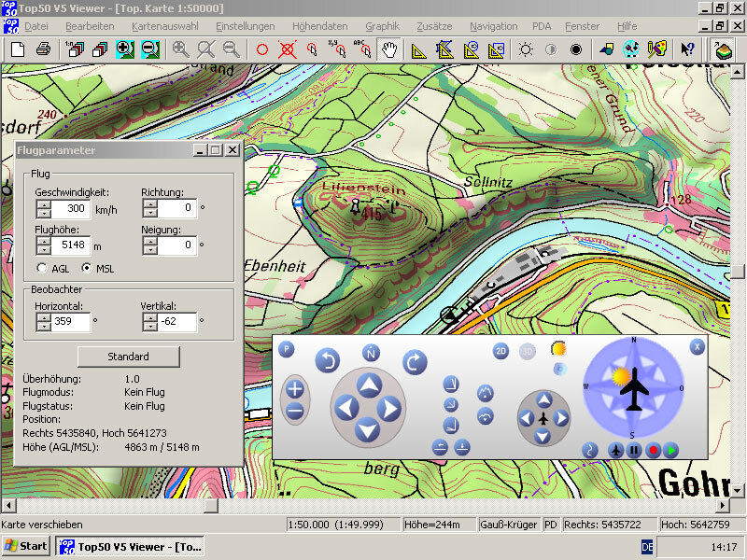The width and height of the screenshot is (747, 560).
Task: Click the vertical scrollbar up arrow
Action: tap(738, 73)
